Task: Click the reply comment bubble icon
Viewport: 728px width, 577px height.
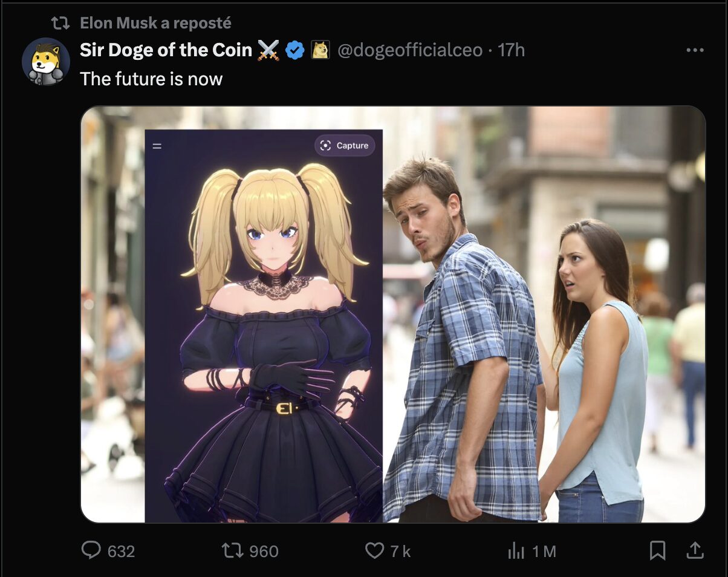Action: pyautogui.click(x=91, y=550)
